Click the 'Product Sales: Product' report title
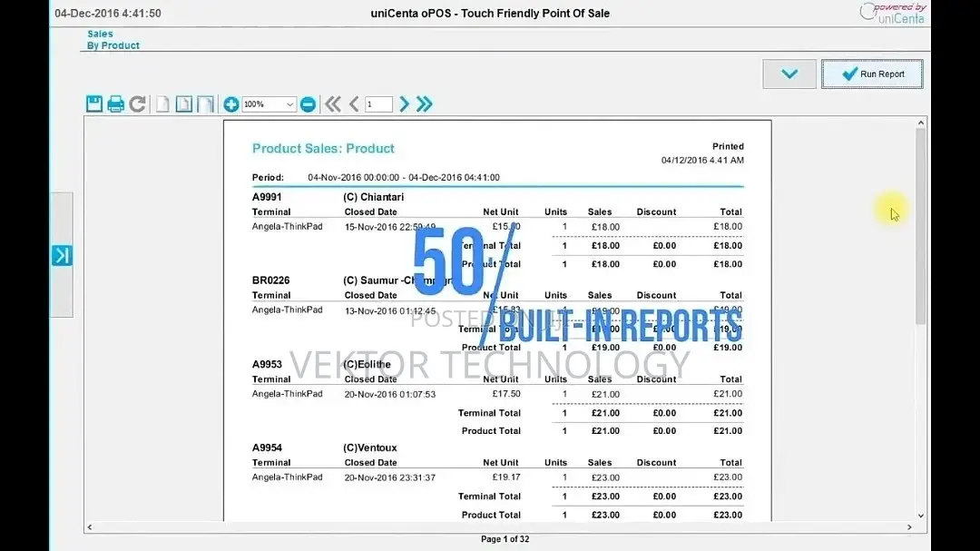Screen dimensions: 980x551 click(323, 148)
